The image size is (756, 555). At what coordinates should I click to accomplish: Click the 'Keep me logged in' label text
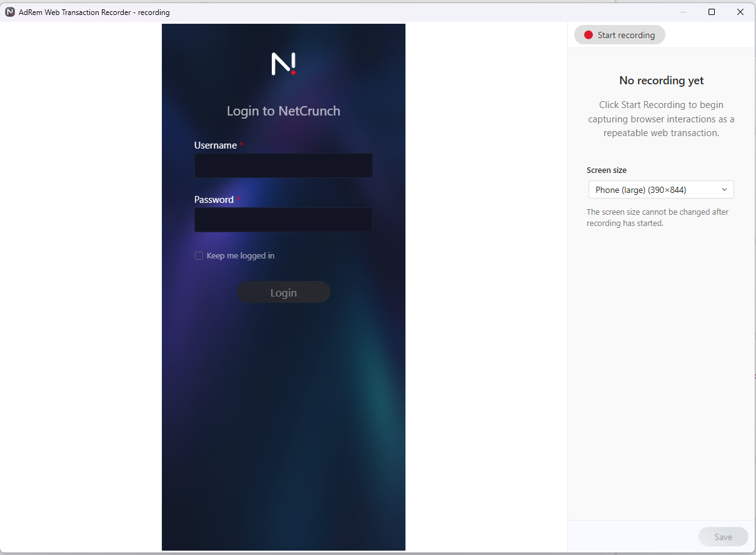coord(241,255)
